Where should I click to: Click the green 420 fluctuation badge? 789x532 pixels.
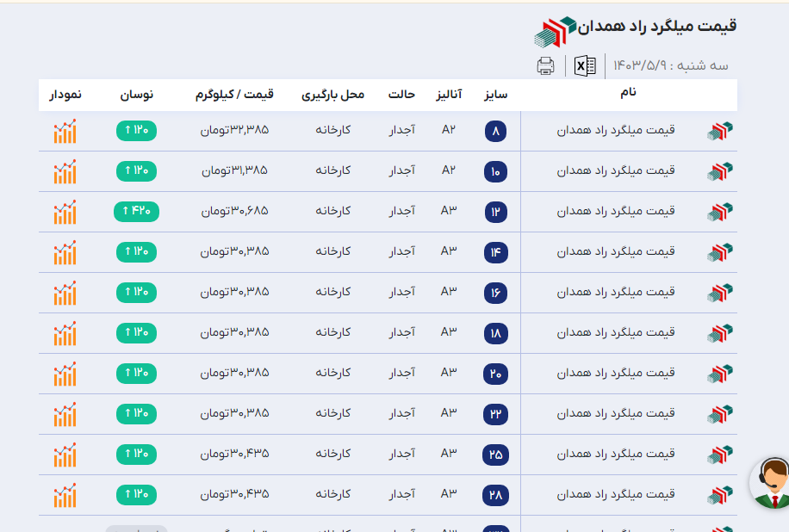click(136, 211)
